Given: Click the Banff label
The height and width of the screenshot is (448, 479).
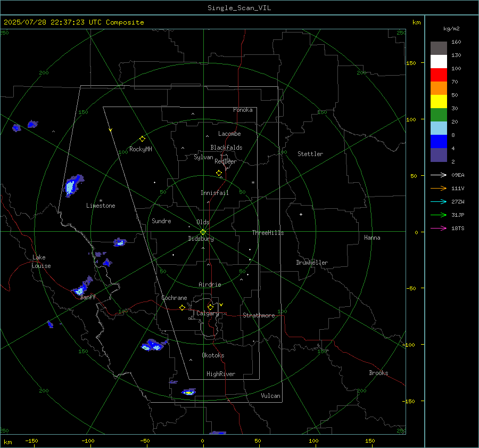Looking at the screenshot, I should 88,297.
